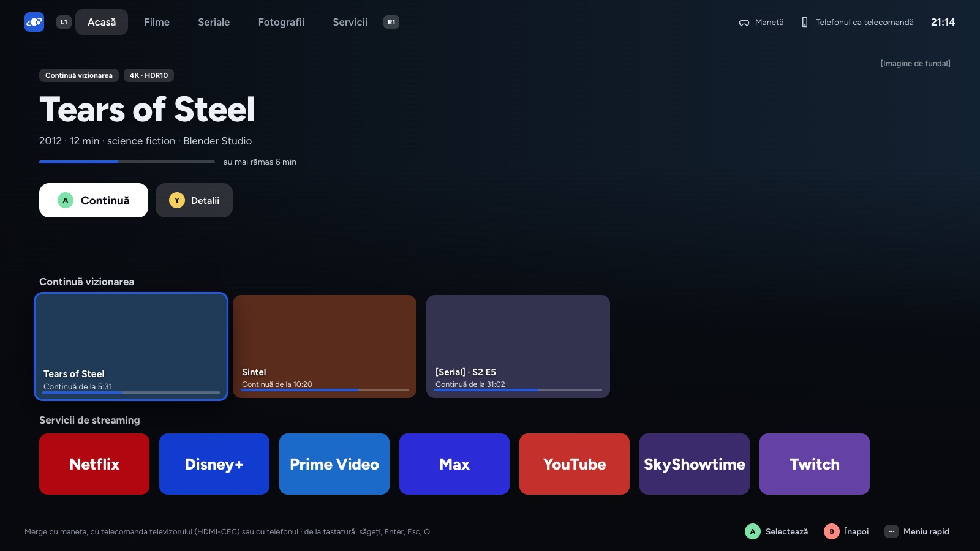The width and height of the screenshot is (980, 551).
Task: Click the Continuă button
Action: coord(94,200)
